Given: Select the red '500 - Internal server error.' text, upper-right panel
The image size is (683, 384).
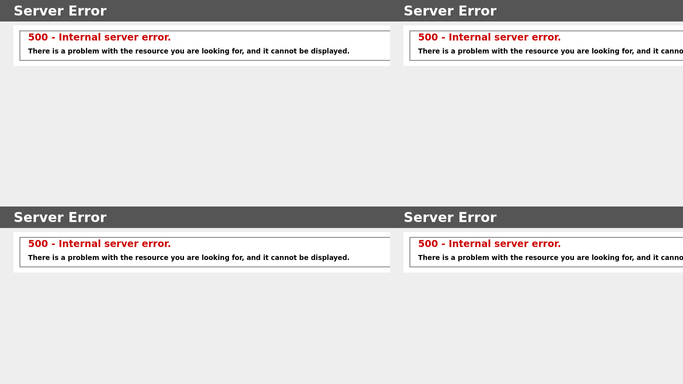Looking at the screenshot, I should [489, 37].
